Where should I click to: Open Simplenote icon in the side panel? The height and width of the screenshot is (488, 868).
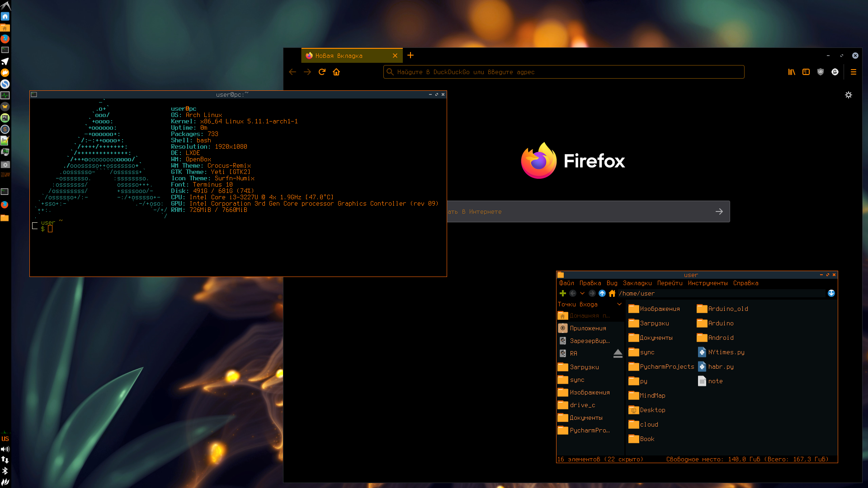tap(5, 84)
